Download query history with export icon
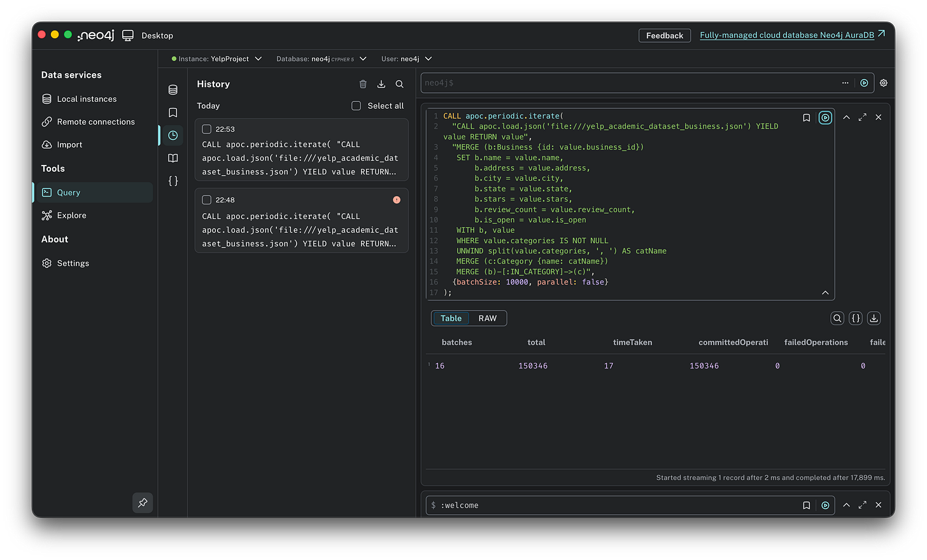 tap(381, 84)
